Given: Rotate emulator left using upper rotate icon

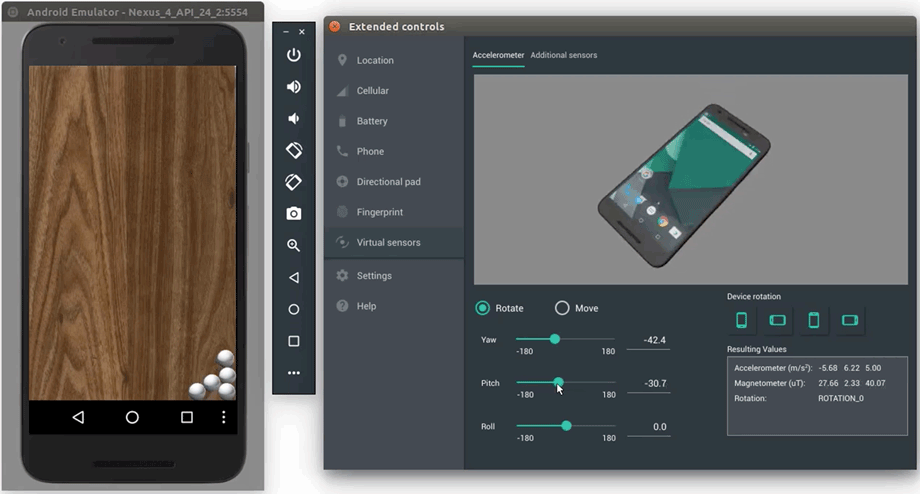Looking at the screenshot, I should tap(294, 150).
